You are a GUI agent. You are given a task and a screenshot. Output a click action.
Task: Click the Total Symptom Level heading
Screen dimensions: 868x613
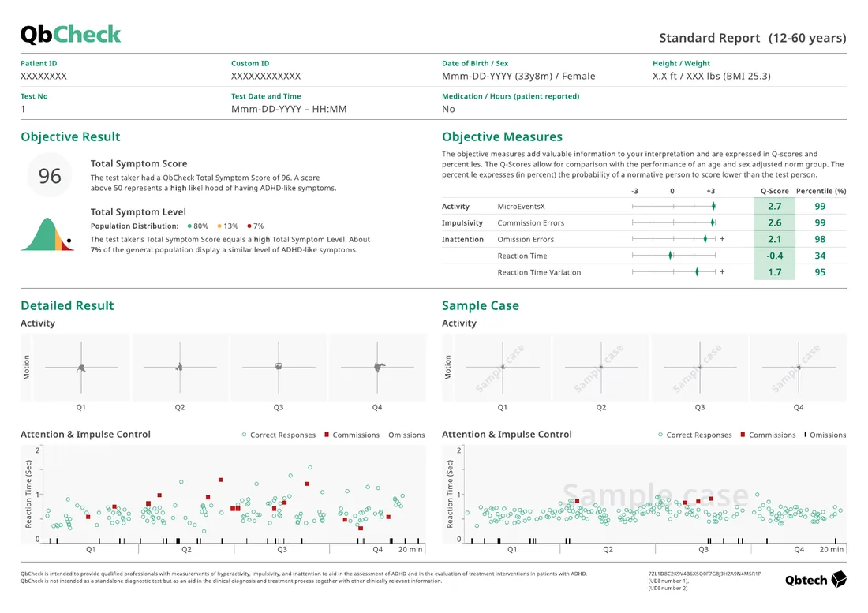[x=138, y=212]
